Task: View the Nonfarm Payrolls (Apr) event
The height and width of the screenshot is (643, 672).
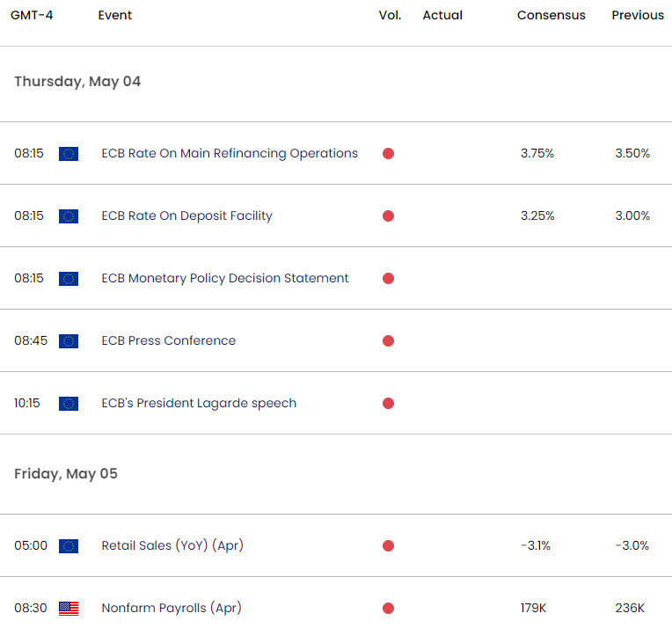Action: 171,608
